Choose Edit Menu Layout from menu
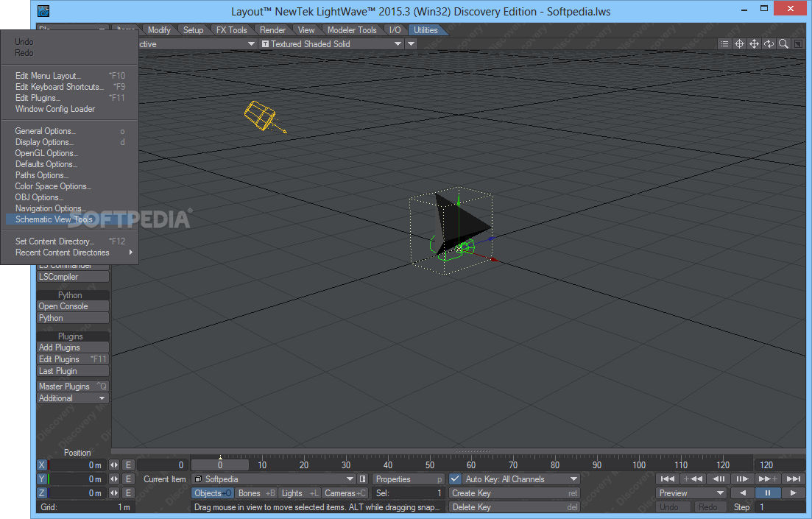 69,76
